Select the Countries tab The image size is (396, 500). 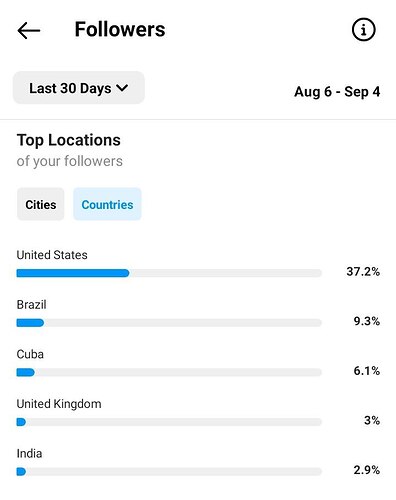pos(107,204)
